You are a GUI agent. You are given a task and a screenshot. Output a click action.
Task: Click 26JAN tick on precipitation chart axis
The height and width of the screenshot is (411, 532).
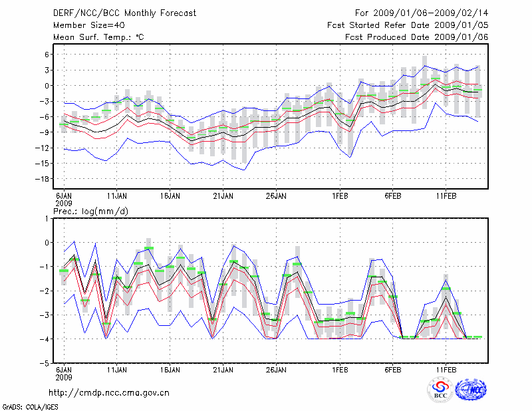coord(276,368)
